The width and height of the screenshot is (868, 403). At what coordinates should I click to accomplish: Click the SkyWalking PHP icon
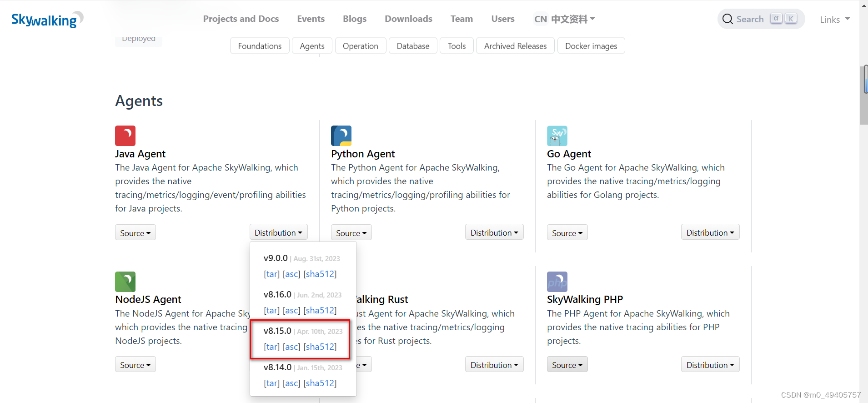point(557,282)
